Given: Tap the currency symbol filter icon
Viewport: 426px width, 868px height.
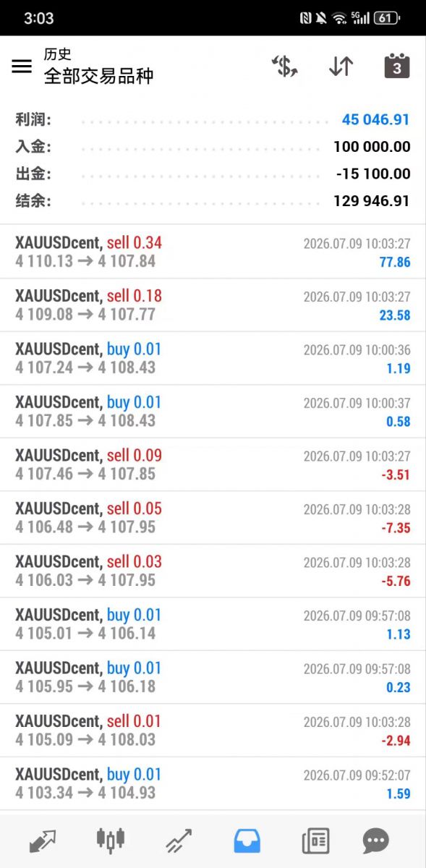Looking at the screenshot, I should [x=285, y=67].
